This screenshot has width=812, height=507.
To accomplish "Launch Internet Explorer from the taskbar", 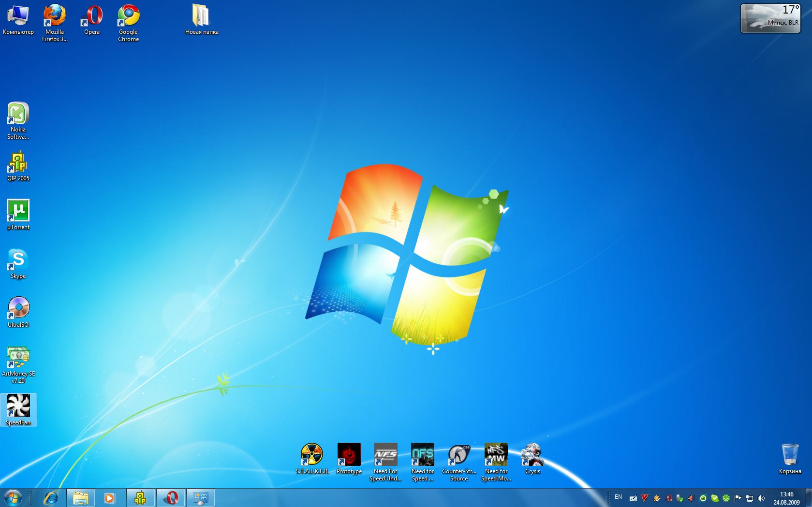I will tap(51, 497).
